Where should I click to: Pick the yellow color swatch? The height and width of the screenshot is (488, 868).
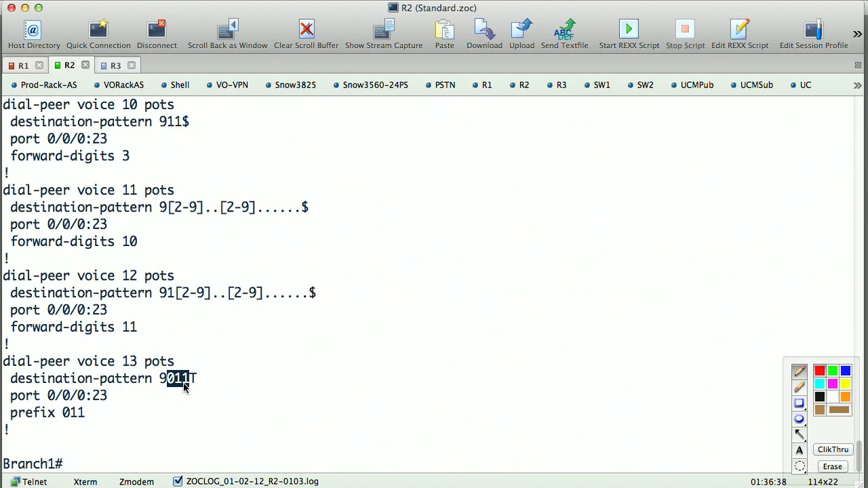coord(845,384)
